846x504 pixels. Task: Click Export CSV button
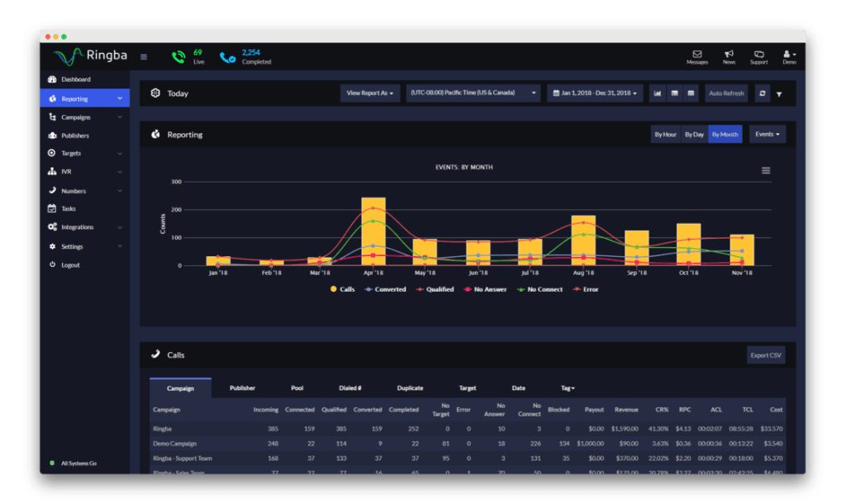[766, 355]
